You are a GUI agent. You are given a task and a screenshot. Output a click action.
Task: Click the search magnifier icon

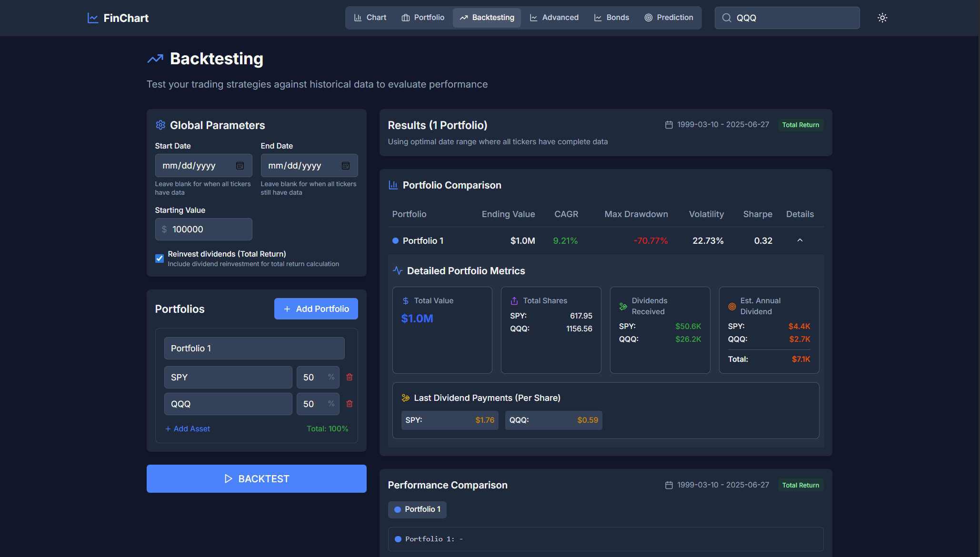point(727,18)
